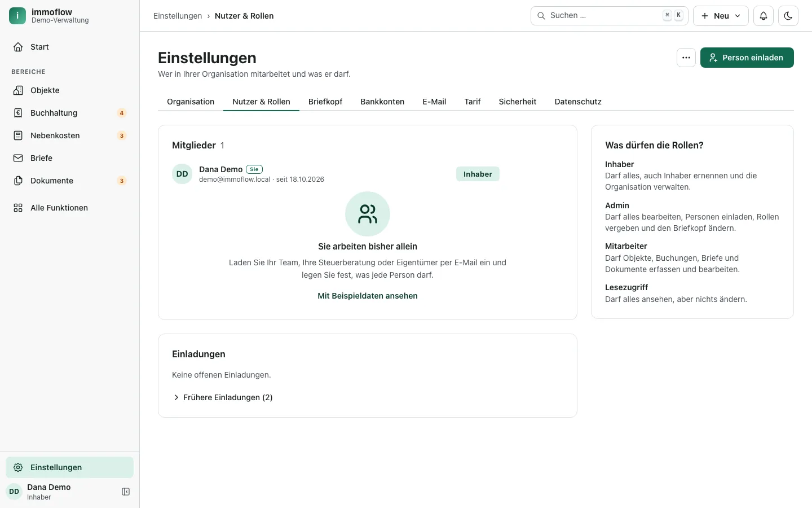The image size is (812, 508).
Task: Click the Dokumente badge showing 3
Action: coord(122,181)
